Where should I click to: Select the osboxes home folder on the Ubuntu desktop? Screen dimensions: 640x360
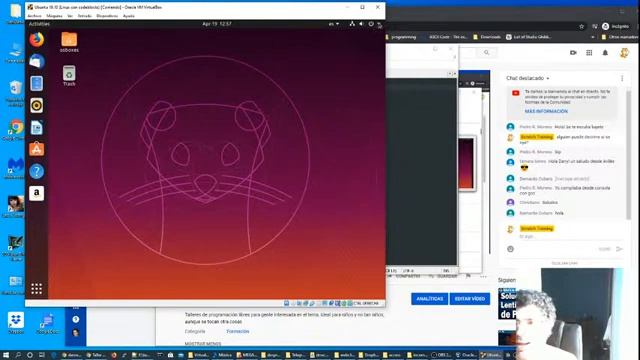69,42
